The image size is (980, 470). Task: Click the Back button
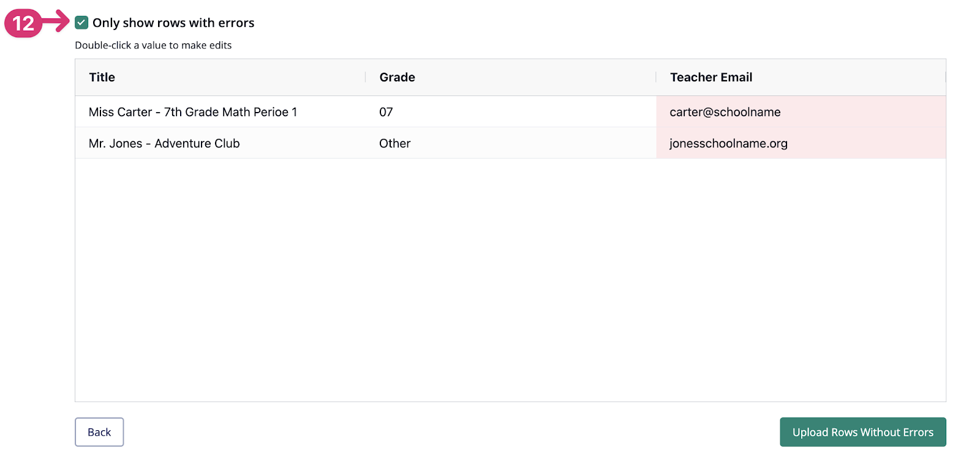(99, 432)
